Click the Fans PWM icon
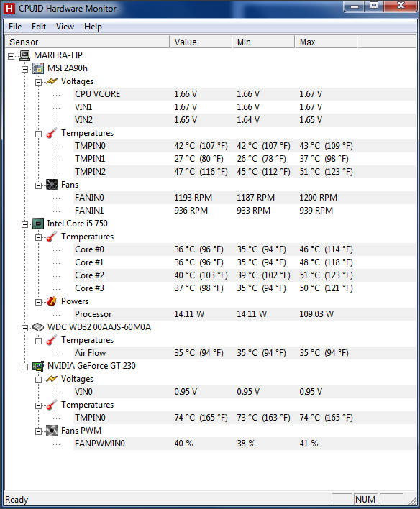The height and width of the screenshot is (509, 420). pos(52,431)
